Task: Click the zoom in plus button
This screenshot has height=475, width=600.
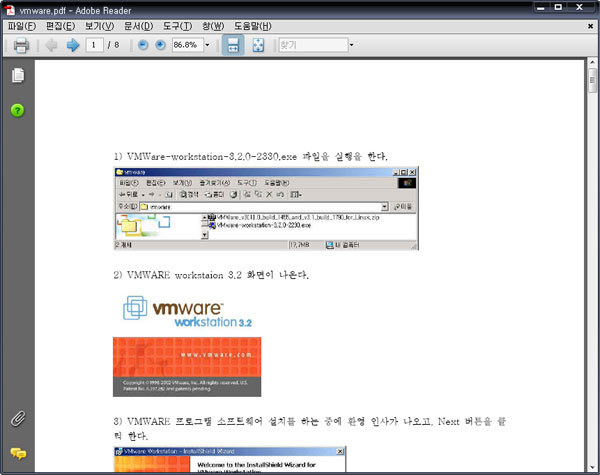Action: (160, 45)
